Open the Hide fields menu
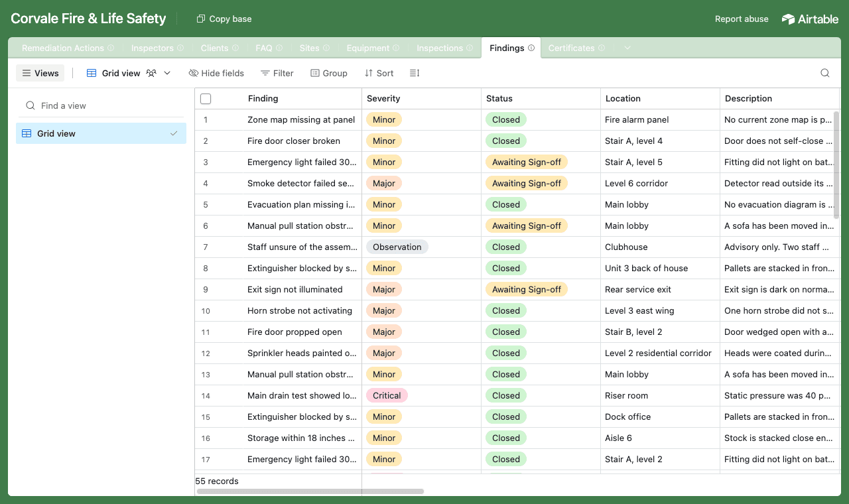 pyautogui.click(x=216, y=73)
